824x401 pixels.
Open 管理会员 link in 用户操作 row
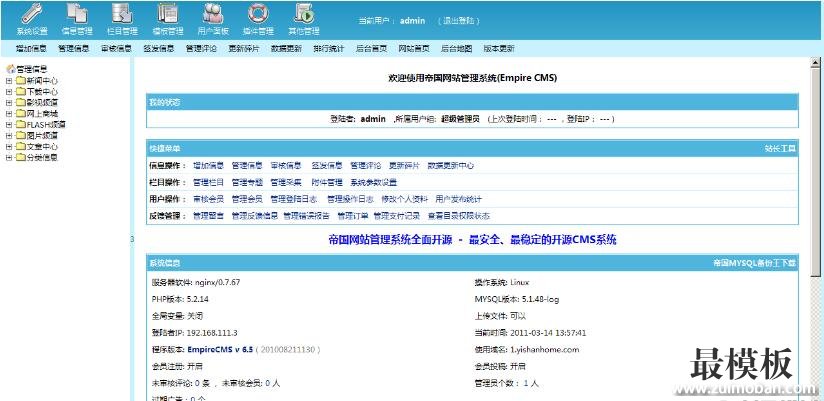[x=247, y=199]
